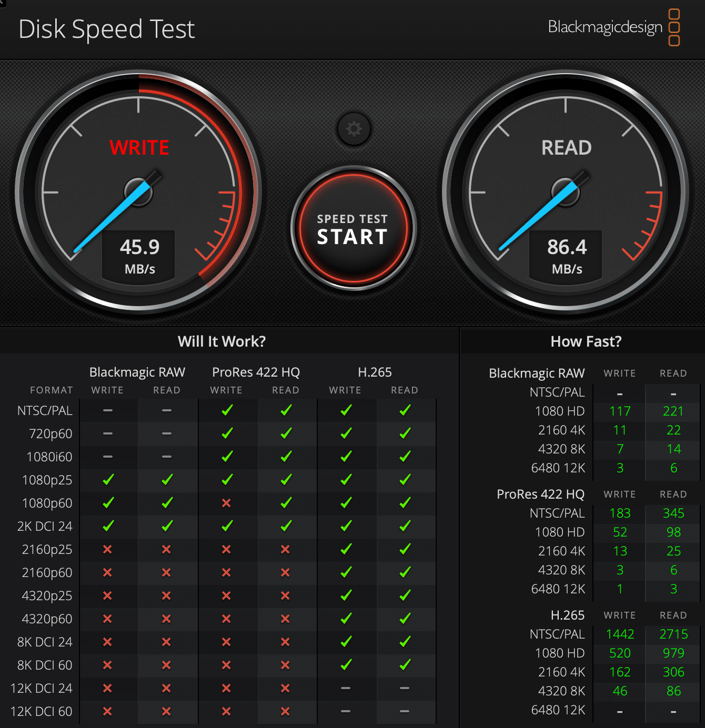
Task: Click H.265 4320 8K read value 86
Action: tap(673, 691)
